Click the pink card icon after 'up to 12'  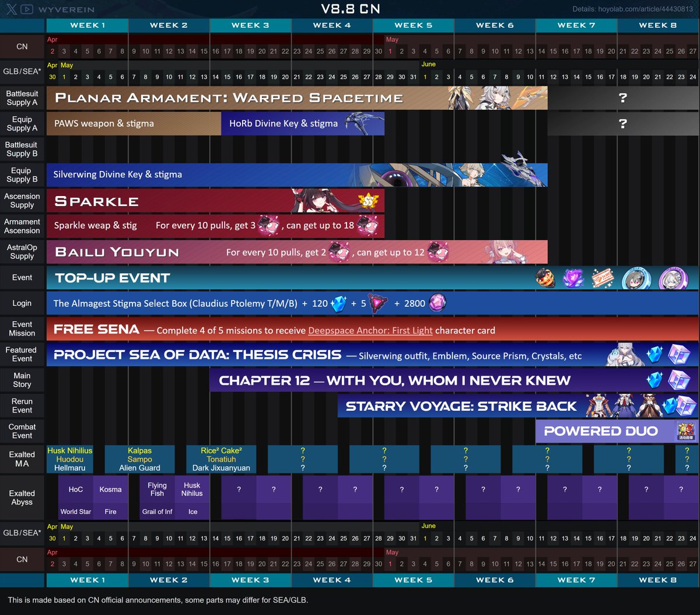[x=438, y=252]
